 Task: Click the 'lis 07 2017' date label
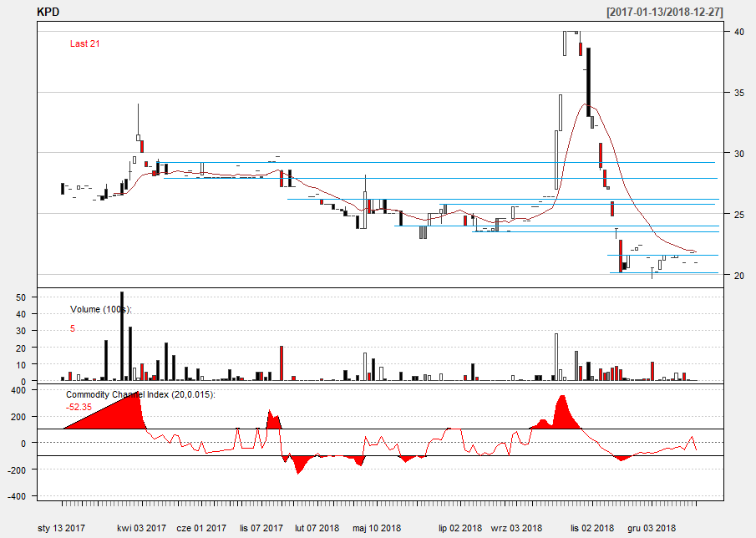tap(261, 528)
